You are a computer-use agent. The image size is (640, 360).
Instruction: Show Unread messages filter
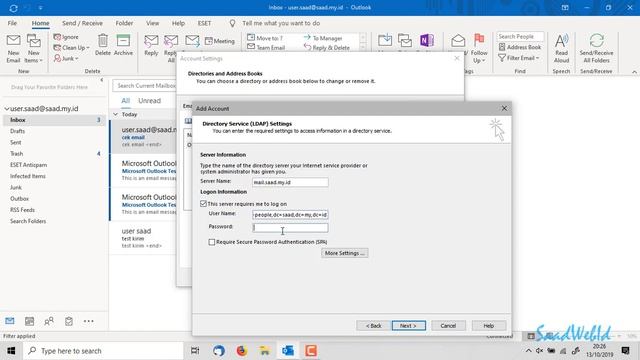coord(149,100)
